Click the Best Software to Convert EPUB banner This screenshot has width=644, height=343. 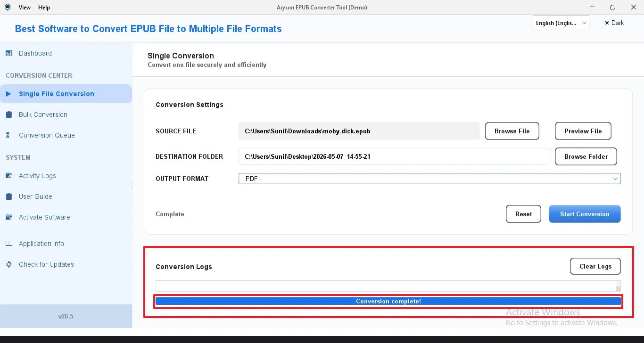(149, 29)
